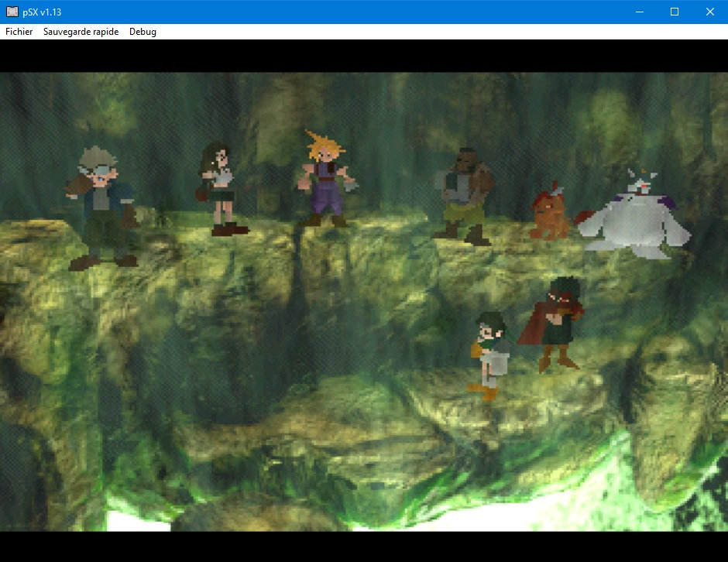Click the large man with arms crossed
The image size is (728, 562).
tap(463, 197)
